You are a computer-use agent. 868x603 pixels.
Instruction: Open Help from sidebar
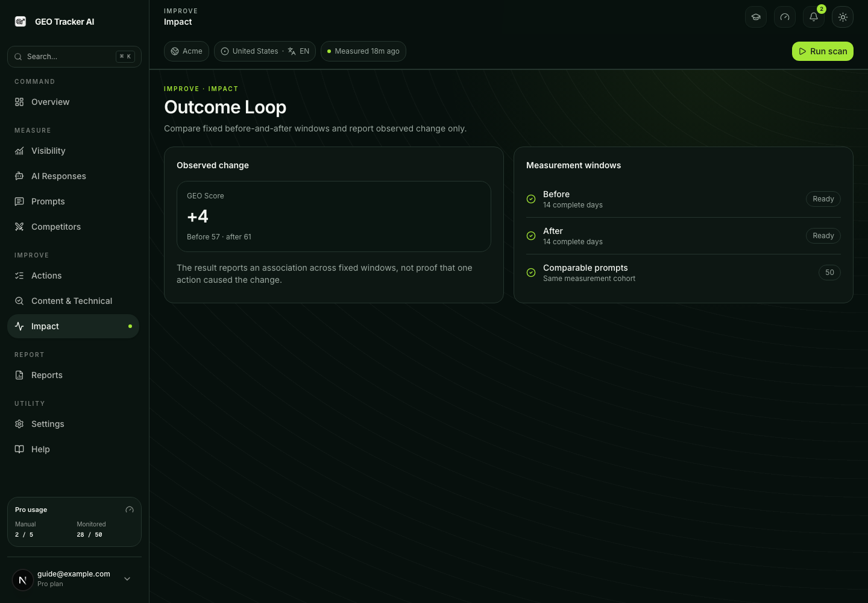[73, 449]
